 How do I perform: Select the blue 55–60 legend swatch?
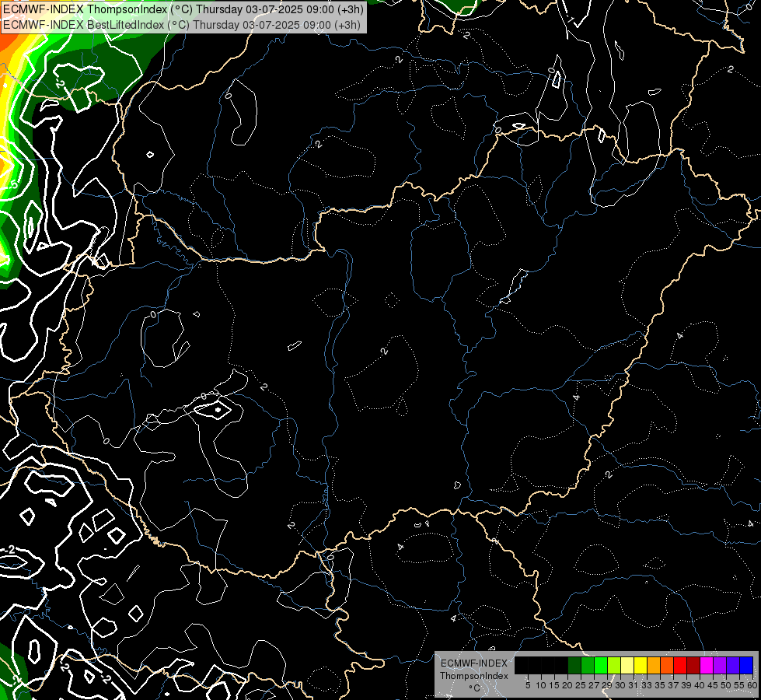[x=746, y=665]
